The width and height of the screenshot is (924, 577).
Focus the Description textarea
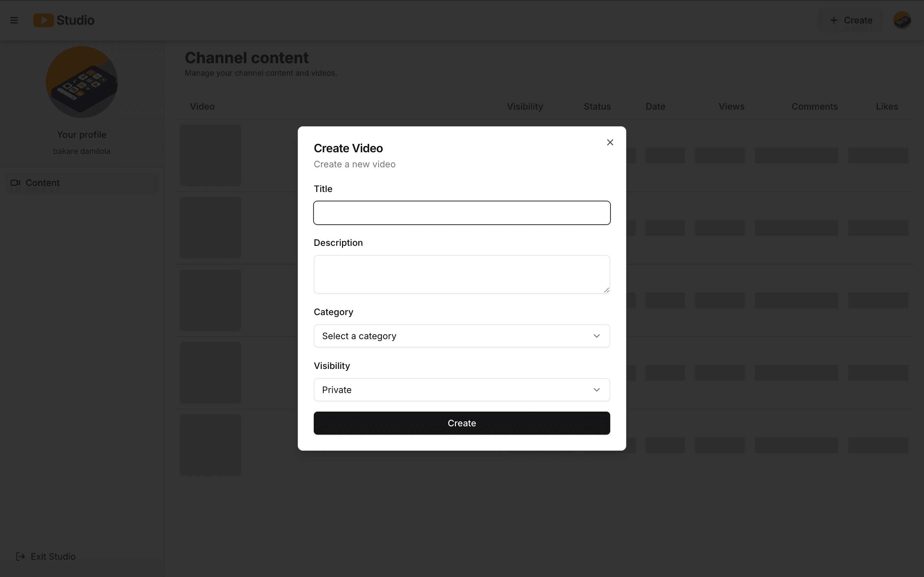(461, 274)
